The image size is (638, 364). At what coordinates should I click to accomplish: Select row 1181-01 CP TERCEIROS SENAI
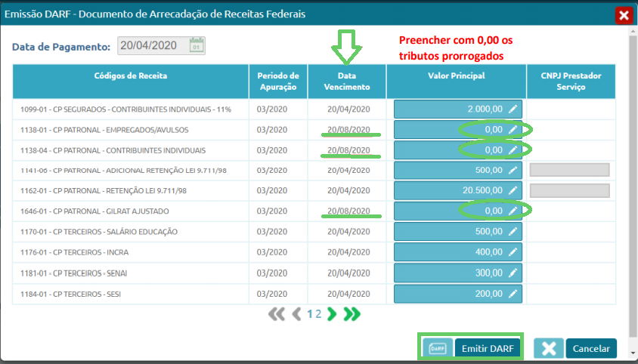(73, 273)
